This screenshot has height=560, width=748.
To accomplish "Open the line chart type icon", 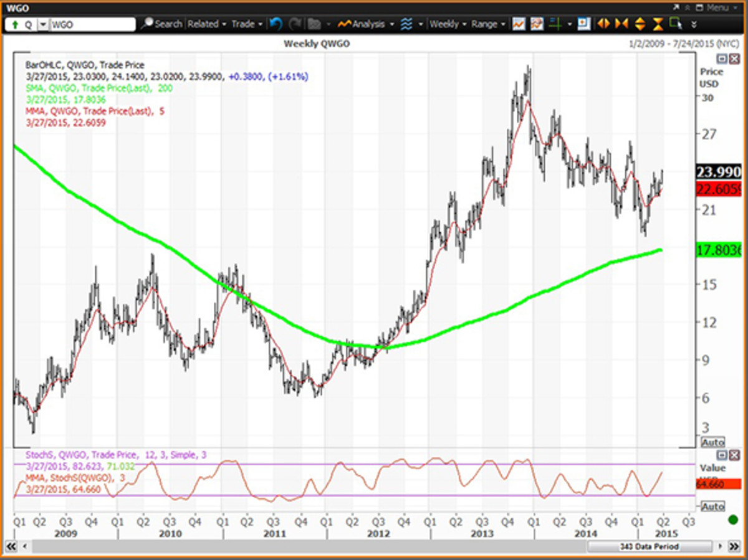I will tap(519, 24).
